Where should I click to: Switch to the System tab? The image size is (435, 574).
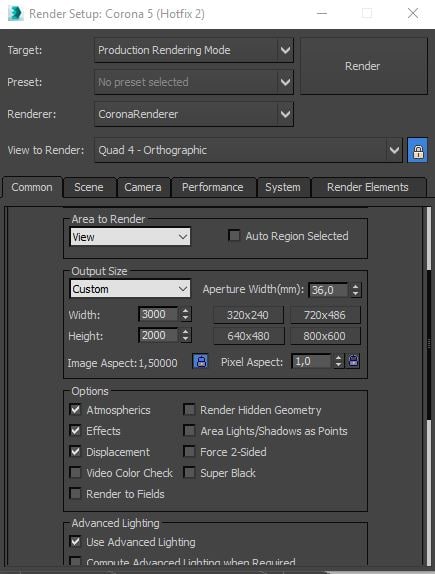point(283,187)
